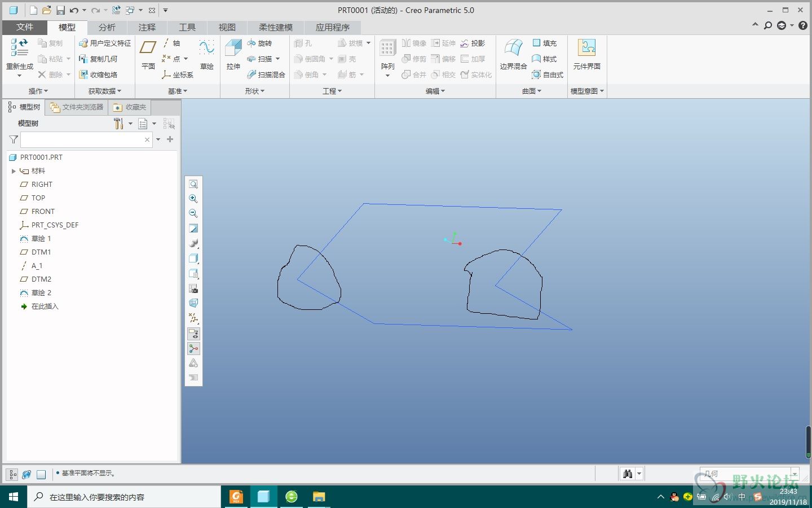Expand the Editing (编辑) group
812x508 pixels.
(435, 91)
